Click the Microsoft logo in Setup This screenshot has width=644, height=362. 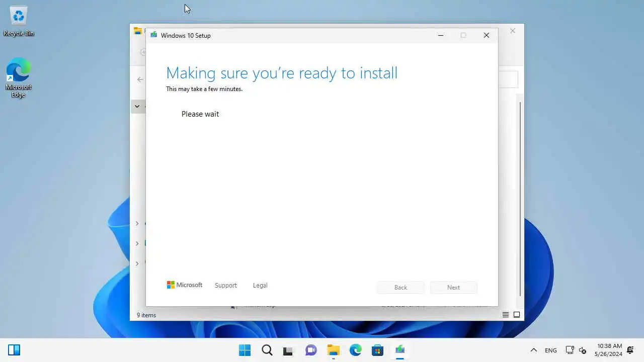[184, 285]
